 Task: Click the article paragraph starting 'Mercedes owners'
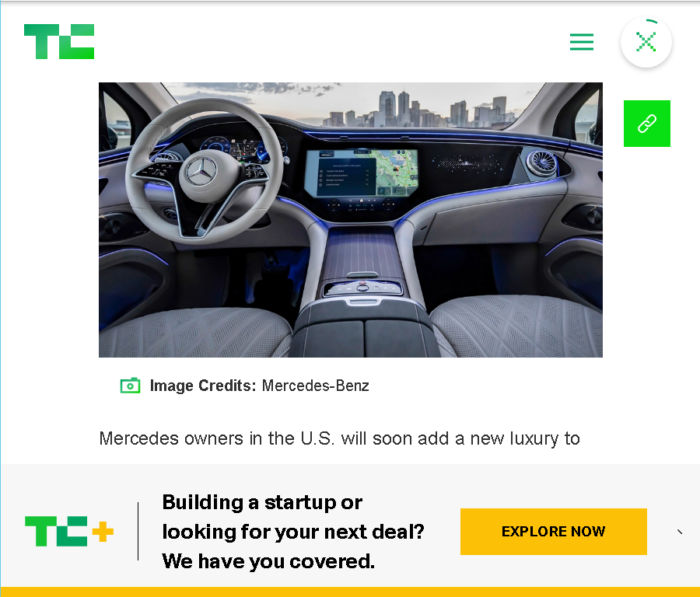pos(339,438)
